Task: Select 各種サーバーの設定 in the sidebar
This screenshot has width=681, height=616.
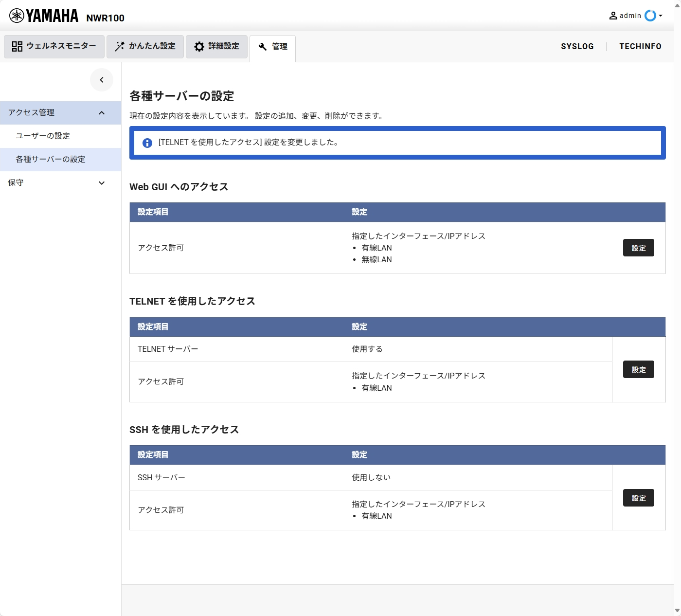Action: [50, 159]
